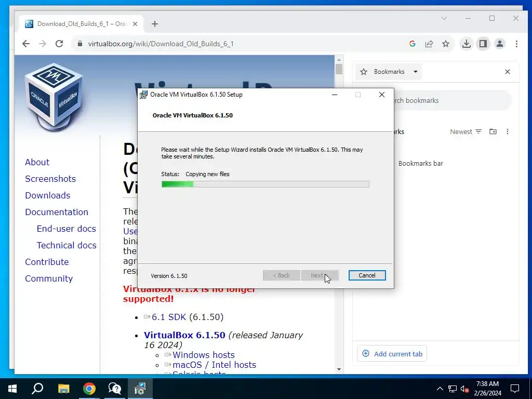
Task: Select the Download_Old_Builds_6_1 browser tab
Action: coord(82,24)
